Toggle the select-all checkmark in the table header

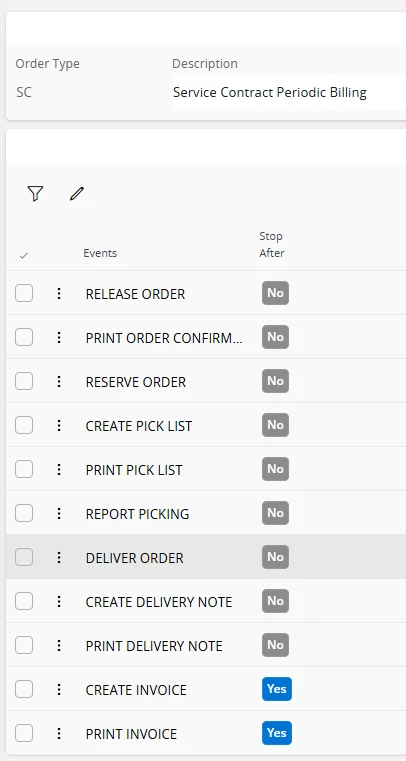pyautogui.click(x=24, y=256)
